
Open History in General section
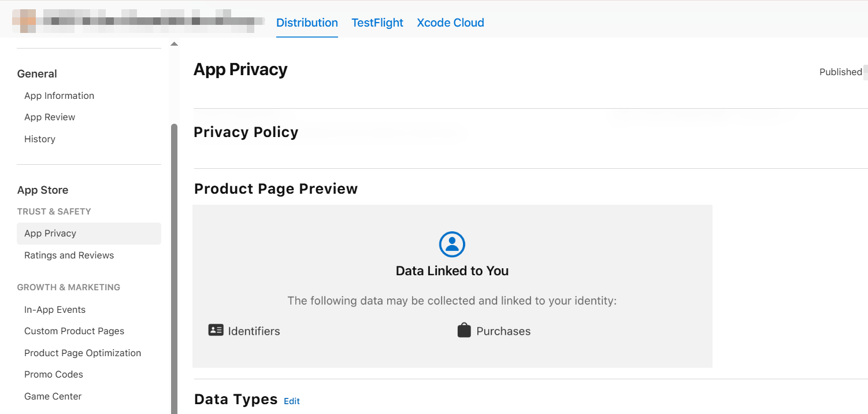(x=40, y=139)
